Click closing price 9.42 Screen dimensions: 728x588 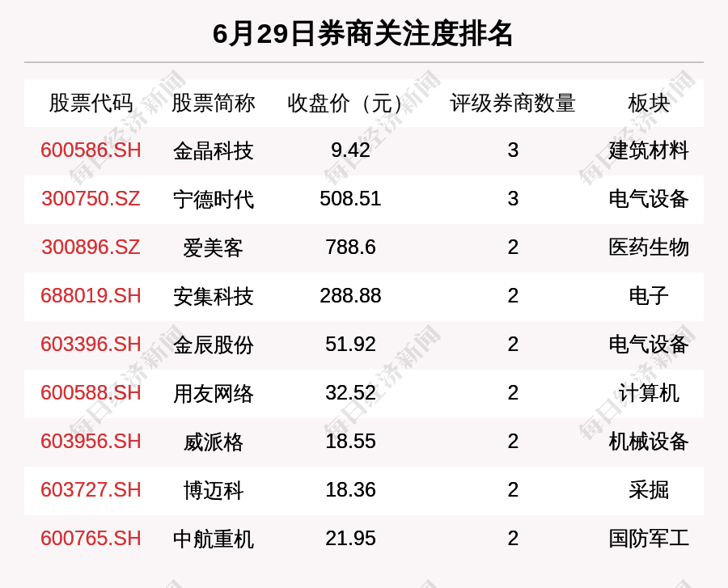350,150
